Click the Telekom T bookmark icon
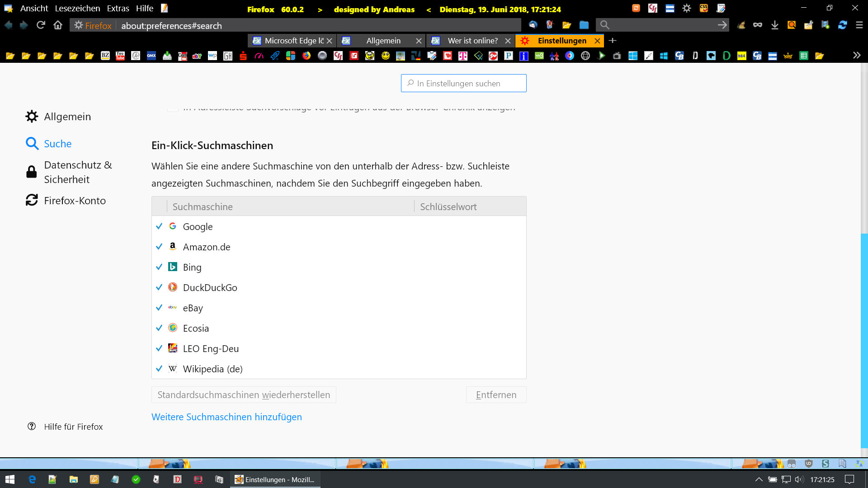 tap(463, 56)
